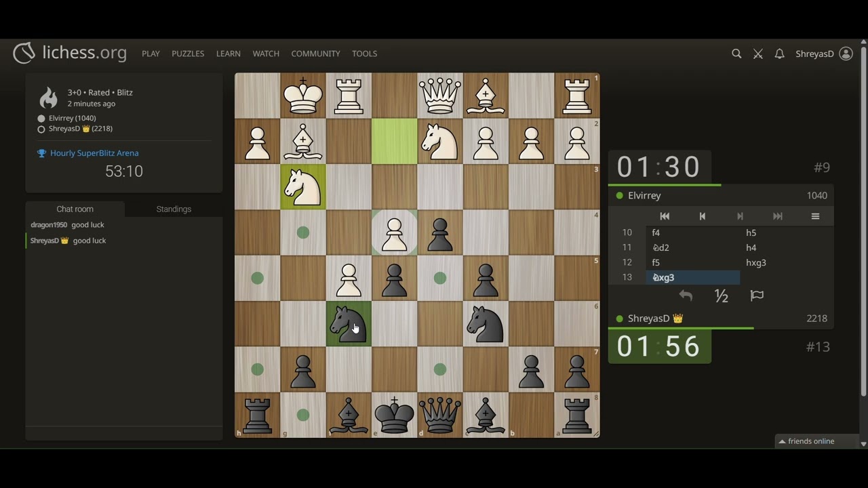Open the TOOLS menu
This screenshot has height=488, width=868.
pos(364,54)
